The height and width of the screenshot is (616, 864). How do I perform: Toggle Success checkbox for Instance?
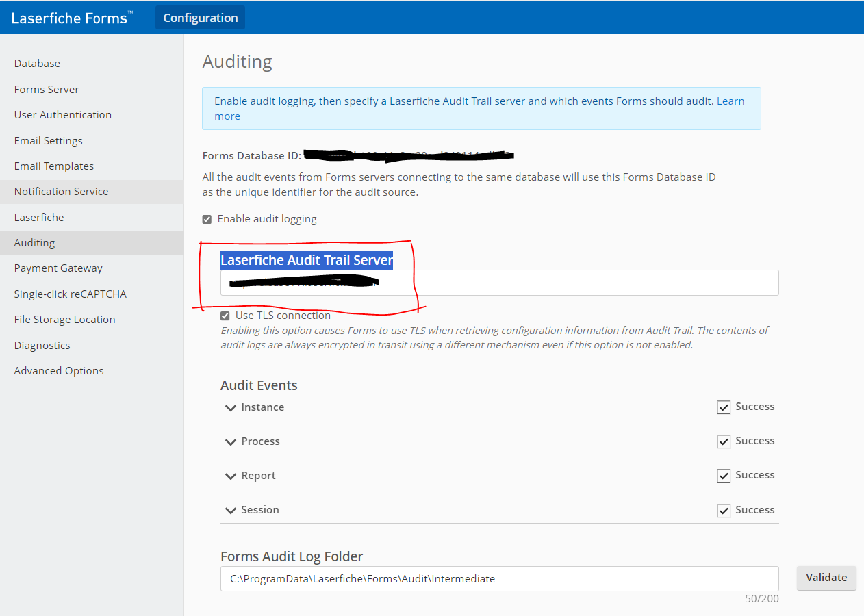(x=724, y=407)
